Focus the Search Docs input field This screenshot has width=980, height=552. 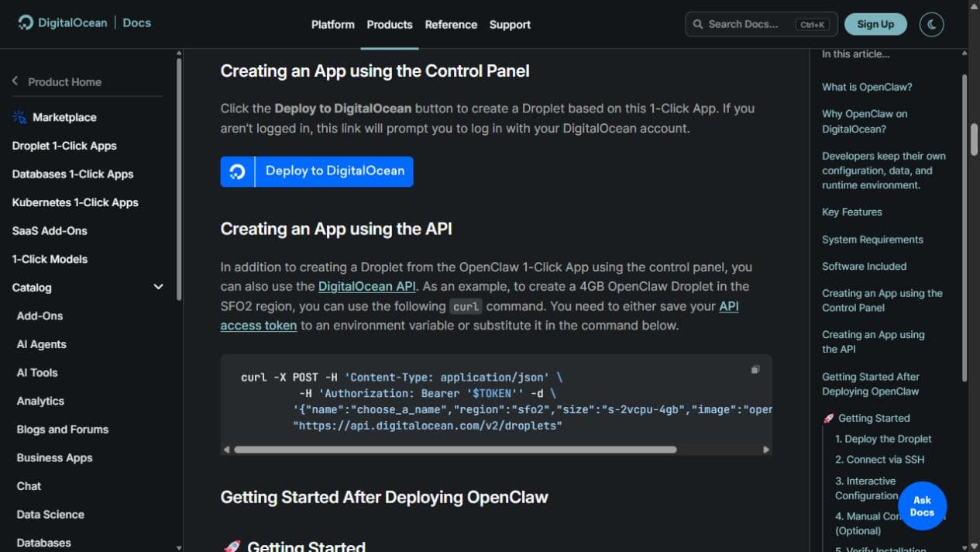click(762, 24)
